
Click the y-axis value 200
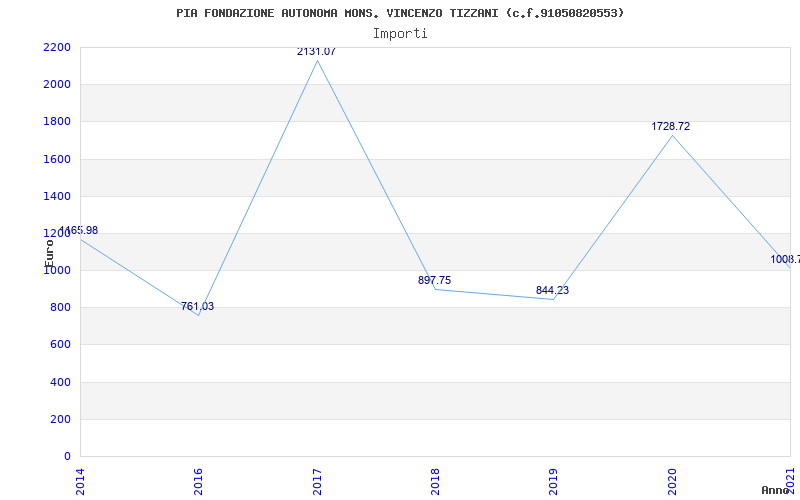[x=61, y=419]
